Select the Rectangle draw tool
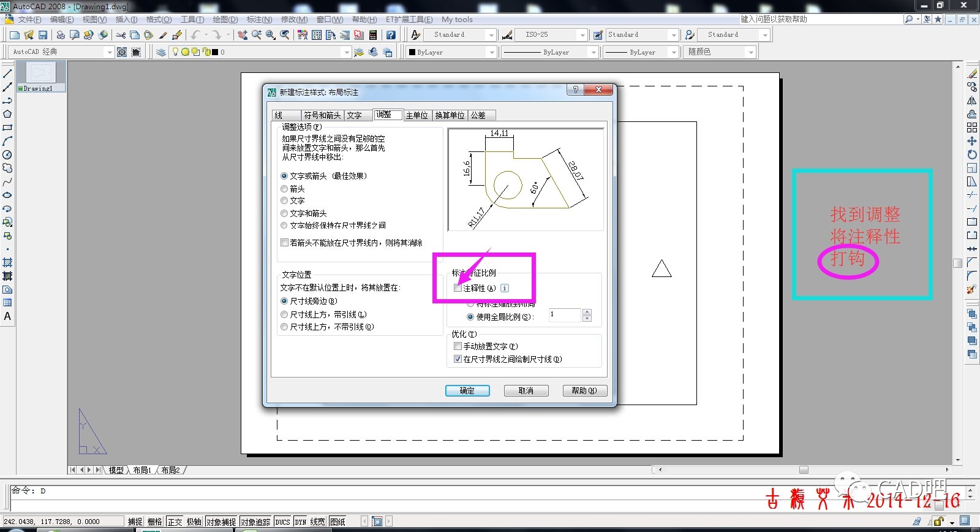Image resolution: width=980 pixels, height=532 pixels. click(x=7, y=127)
